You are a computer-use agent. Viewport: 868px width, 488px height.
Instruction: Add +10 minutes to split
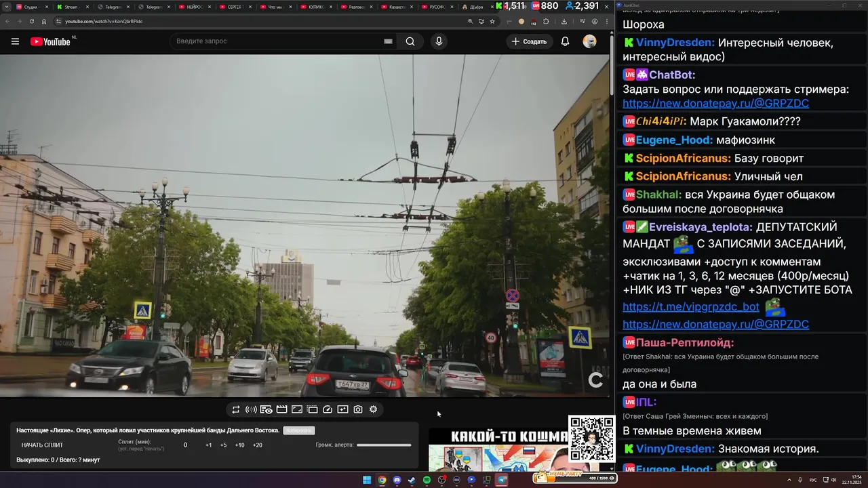(239, 445)
